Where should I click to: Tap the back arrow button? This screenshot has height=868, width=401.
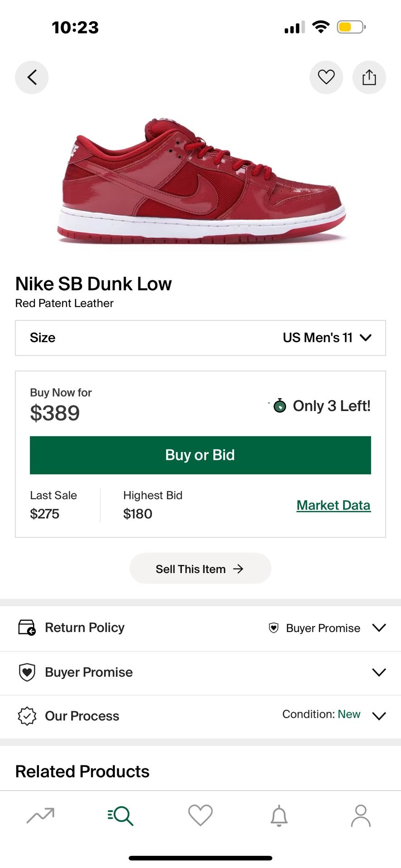click(x=32, y=77)
